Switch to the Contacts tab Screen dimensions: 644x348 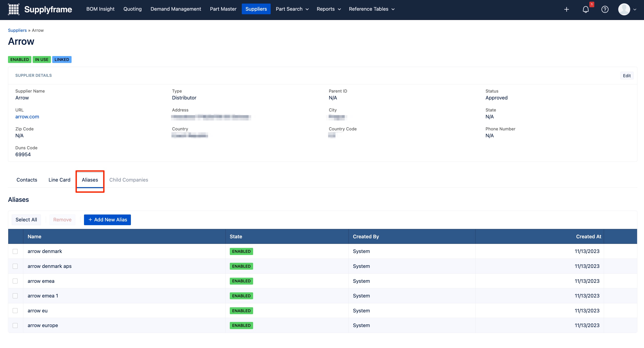pos(27,180)
